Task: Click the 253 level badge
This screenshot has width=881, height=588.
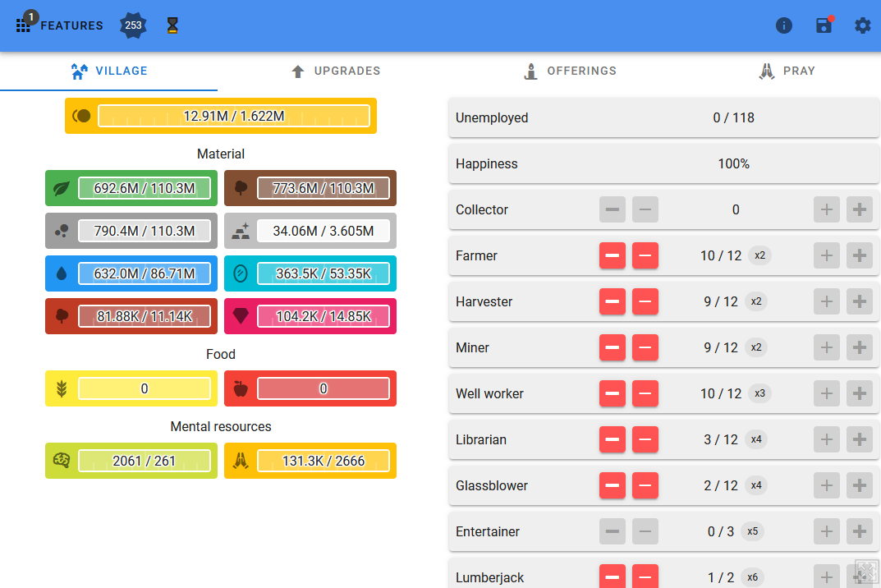Action: [133, 25]
